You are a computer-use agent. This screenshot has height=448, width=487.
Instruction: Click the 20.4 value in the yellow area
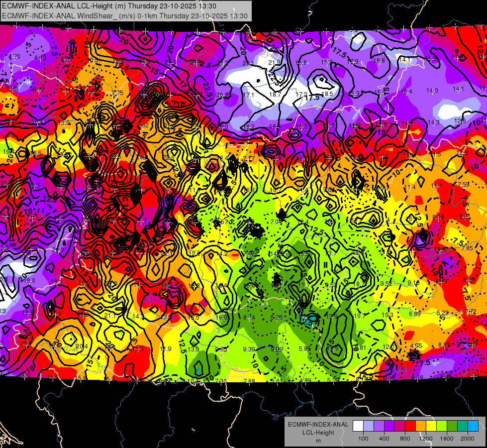[x=82, y=346]
